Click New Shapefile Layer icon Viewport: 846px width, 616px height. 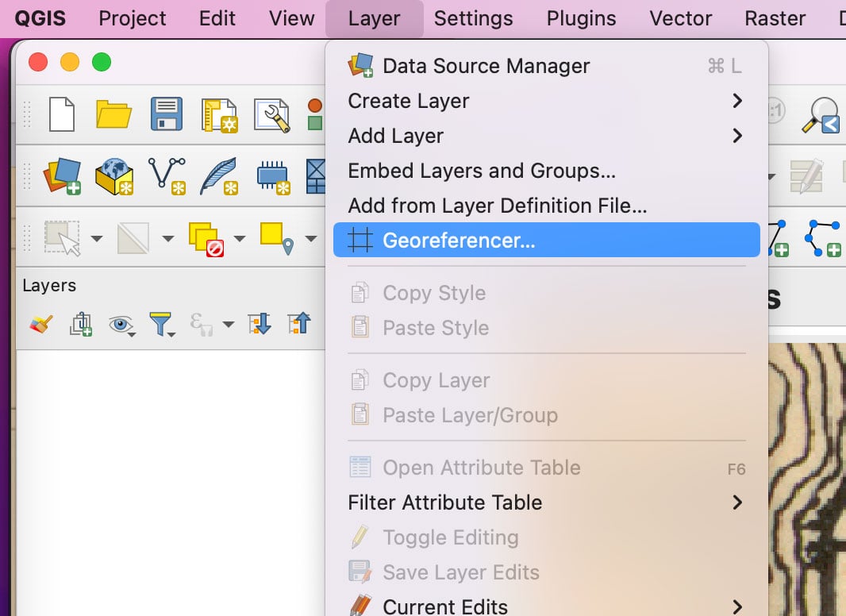pos(167,176)
